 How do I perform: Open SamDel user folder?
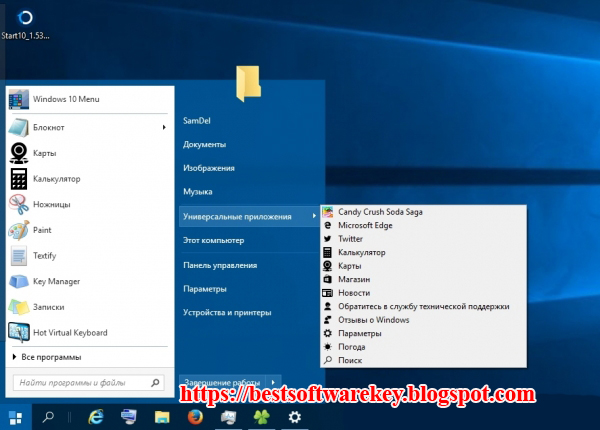tap(197, 121)
